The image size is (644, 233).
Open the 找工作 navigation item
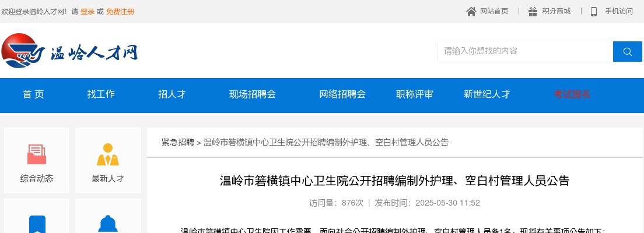point(101,94)
